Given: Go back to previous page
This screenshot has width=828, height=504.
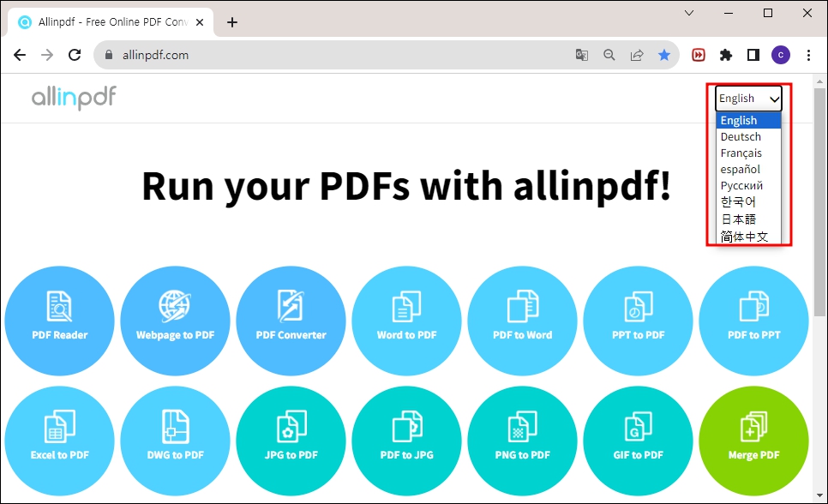Looking at the screenshot, I should (20, 55).
